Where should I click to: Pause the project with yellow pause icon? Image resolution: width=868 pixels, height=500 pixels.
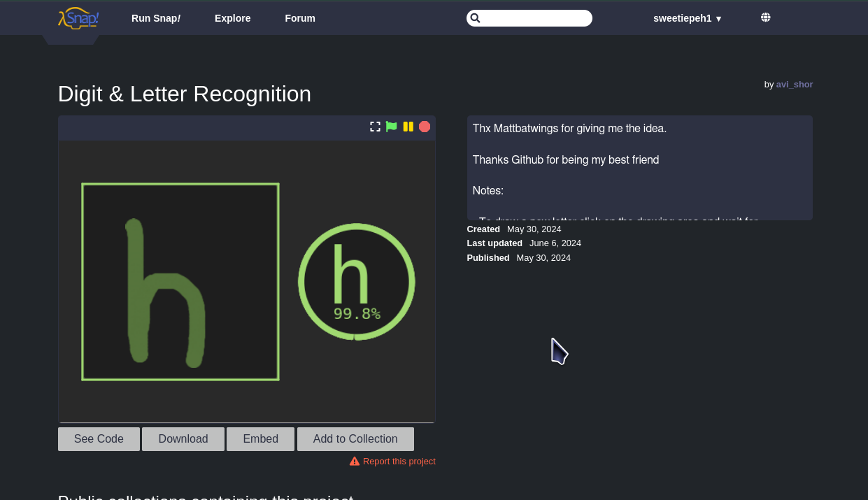pyautogui.click(x=408, y=127)
